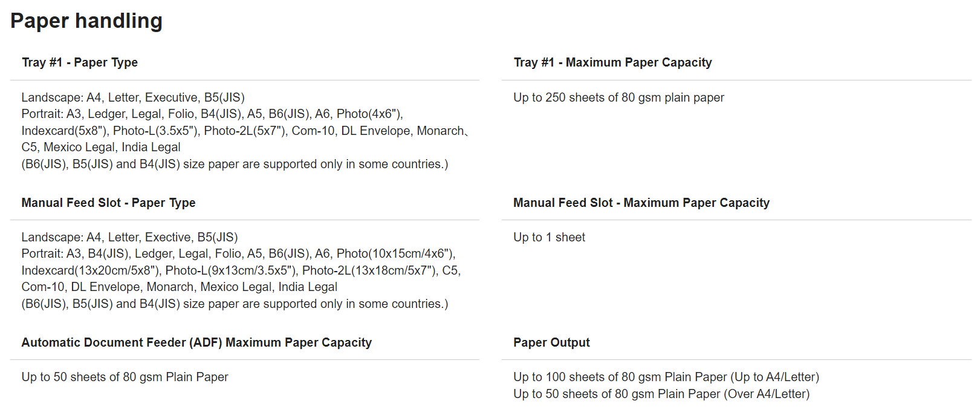Click the line starting "Portrait: A3, B4(JIS), Ledger"

(238, 253)
